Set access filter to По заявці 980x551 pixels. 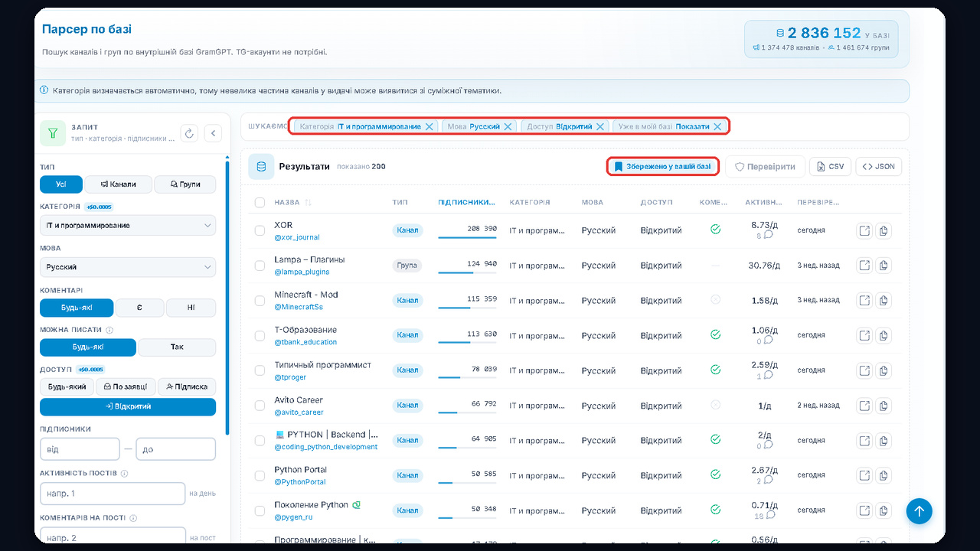pyautogui.click(x=126, y=387)
